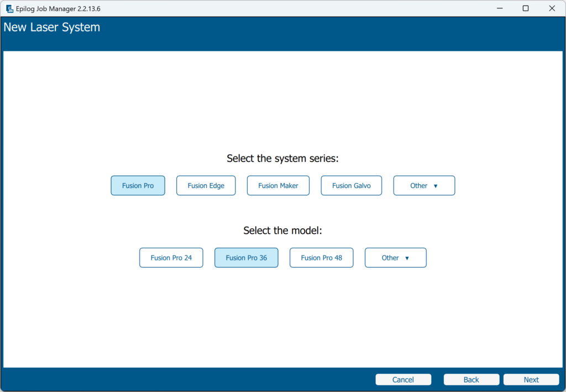566x392 pixels.
Task: Go back to the previous step
Action: 471,380
